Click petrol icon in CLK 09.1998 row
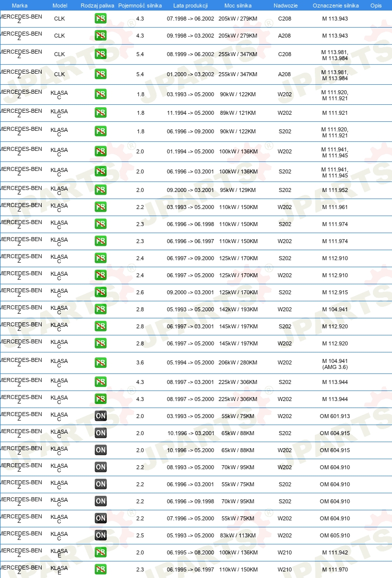The image size is (392, 578). tap(100, 36)
